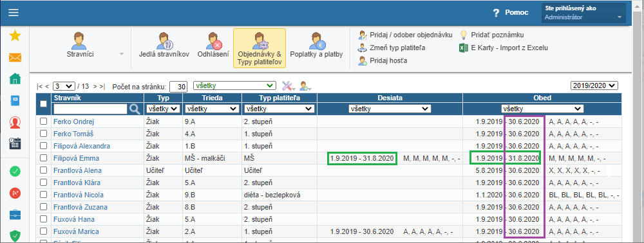Screen dimensions: 644x243
Task: Click the Počet na stránku input field
Action: pos(178,86)
